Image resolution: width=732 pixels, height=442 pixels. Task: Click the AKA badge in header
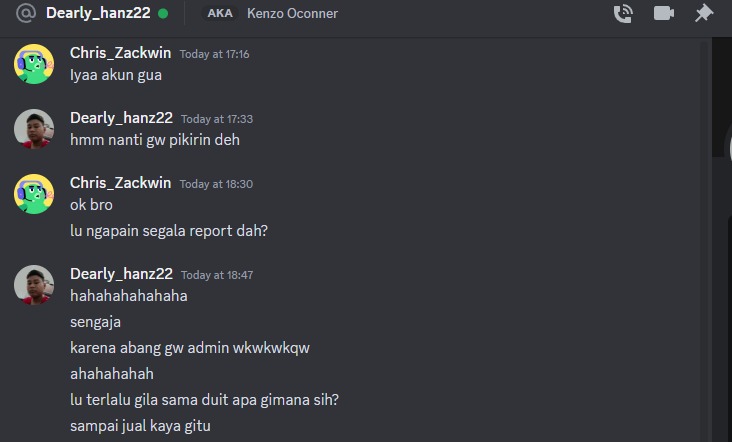click(220, 13)
